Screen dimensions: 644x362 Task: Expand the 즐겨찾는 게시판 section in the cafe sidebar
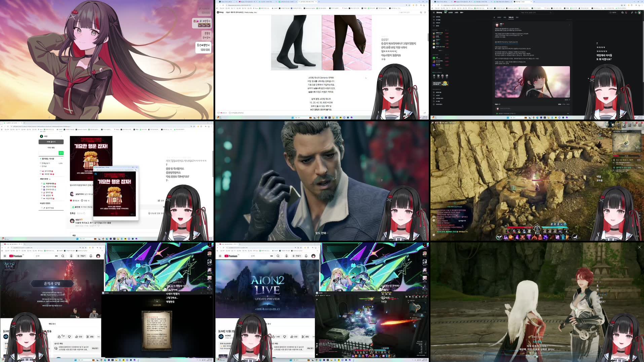[62, 158]
